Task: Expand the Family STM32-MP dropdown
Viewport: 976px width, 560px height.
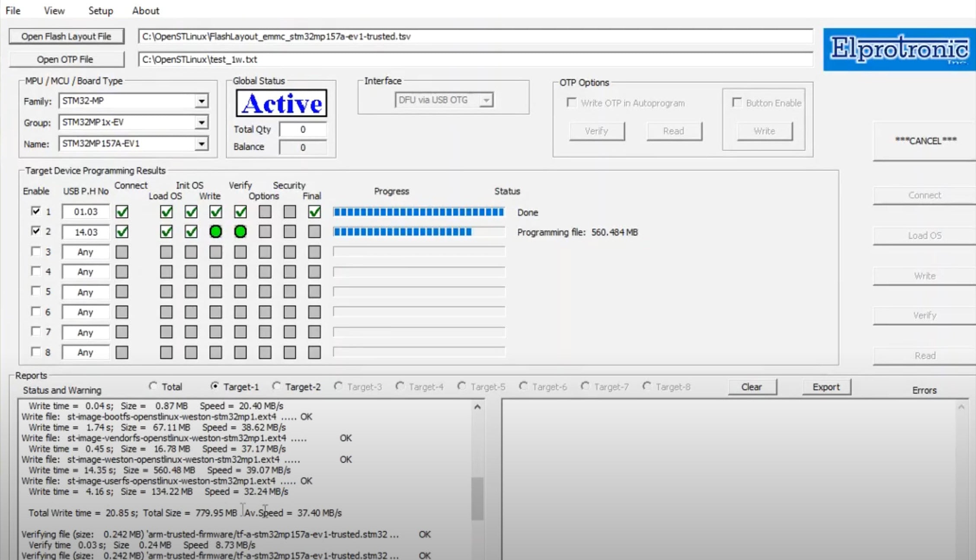Action: click(201, 101)
